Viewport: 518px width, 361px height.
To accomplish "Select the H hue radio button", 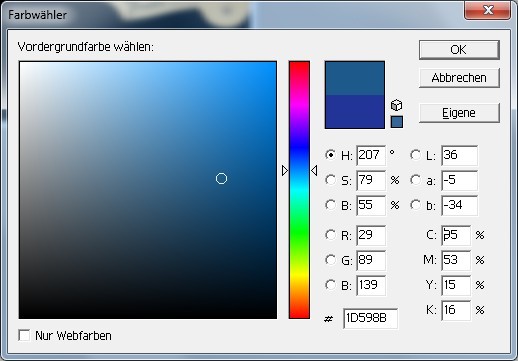I will (330, 155).
